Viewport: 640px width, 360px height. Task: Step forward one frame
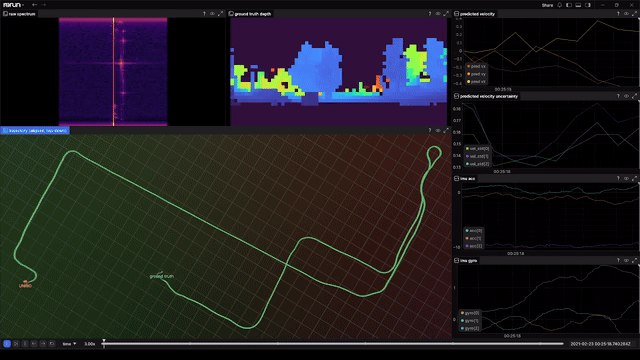pyautogui.click(x=43, y=344)
